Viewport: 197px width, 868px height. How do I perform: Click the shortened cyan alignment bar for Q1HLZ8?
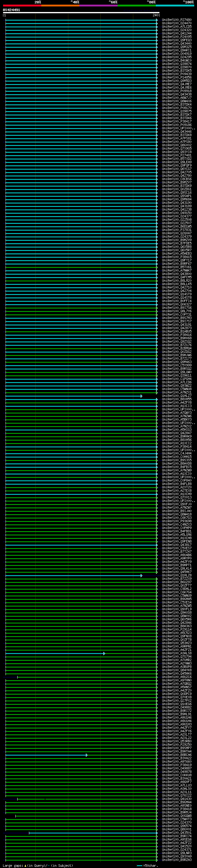(74, 576)
